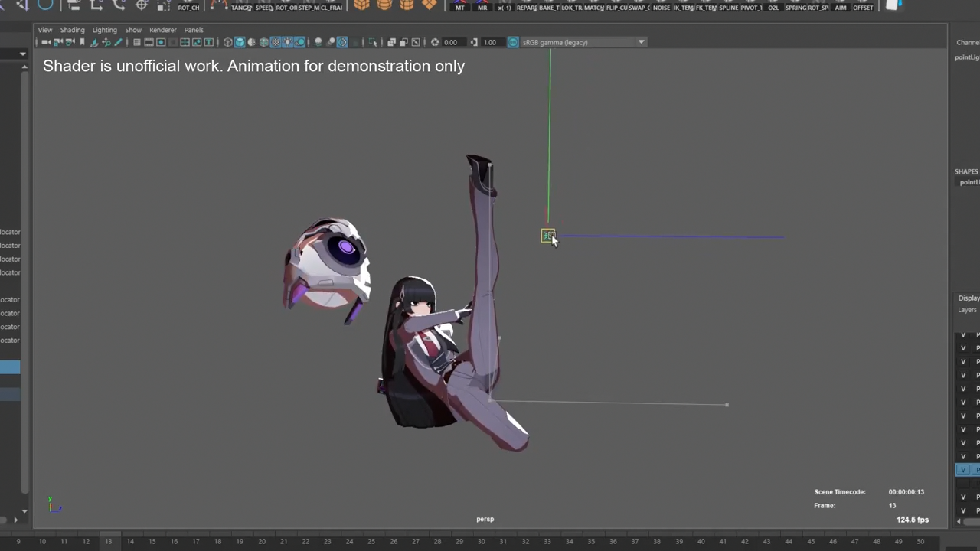Toggle Multisample Anti-aliasing icon
980x551 pixels.
coord(342,42)
